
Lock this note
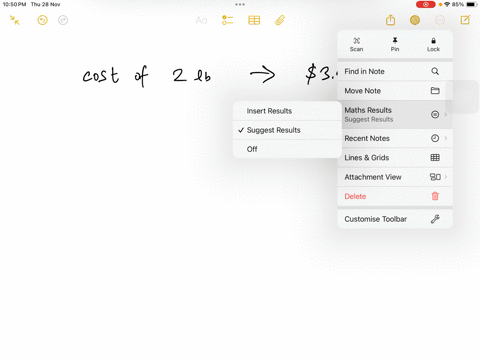[433, 45]
